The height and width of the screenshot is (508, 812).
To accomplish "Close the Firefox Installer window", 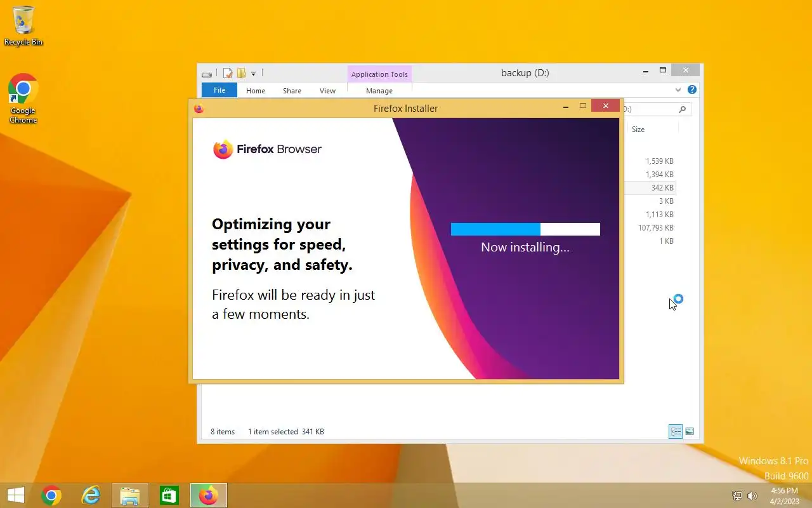I will click(x=606, y=106).
